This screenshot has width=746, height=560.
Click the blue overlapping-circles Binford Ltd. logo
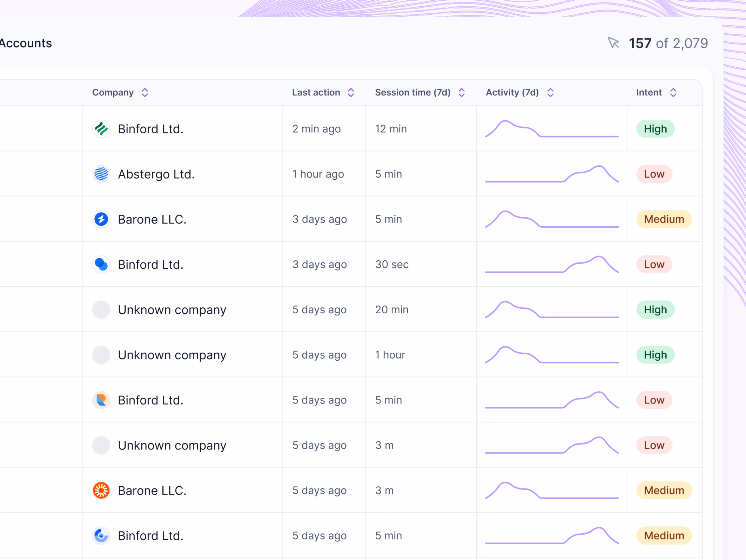[x=101, y=265]
